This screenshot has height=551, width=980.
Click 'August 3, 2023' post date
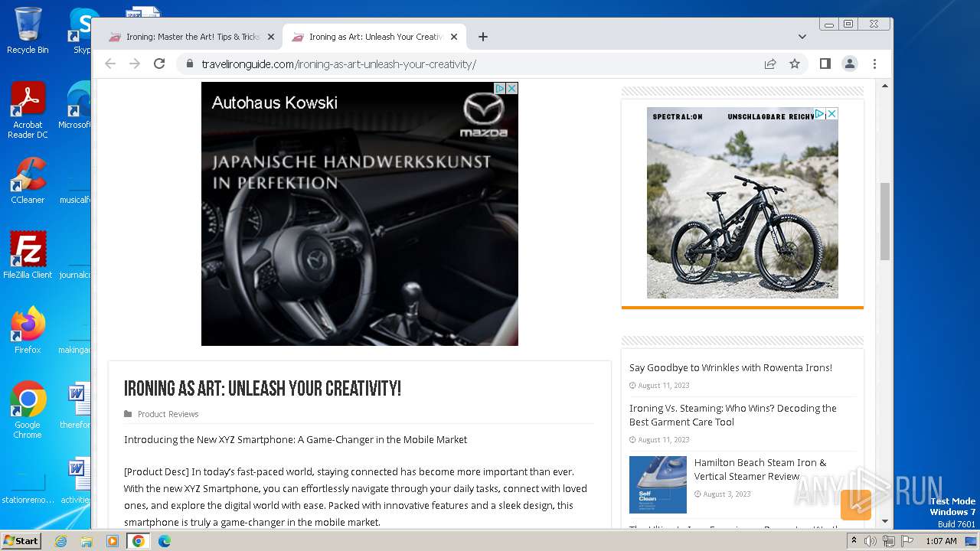[726, 494]
